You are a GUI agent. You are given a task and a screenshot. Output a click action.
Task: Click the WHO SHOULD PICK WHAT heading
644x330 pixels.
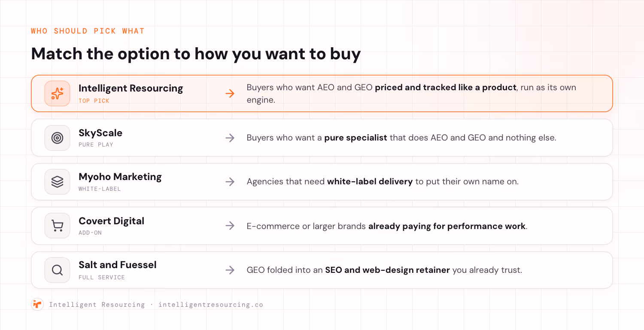pos(88,31)
